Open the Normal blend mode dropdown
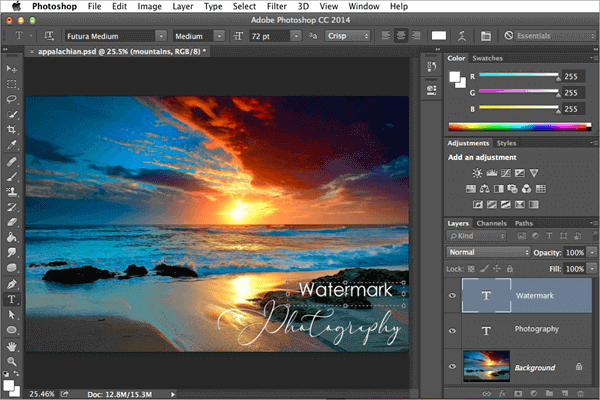600x400 pixels. point(488,252)
